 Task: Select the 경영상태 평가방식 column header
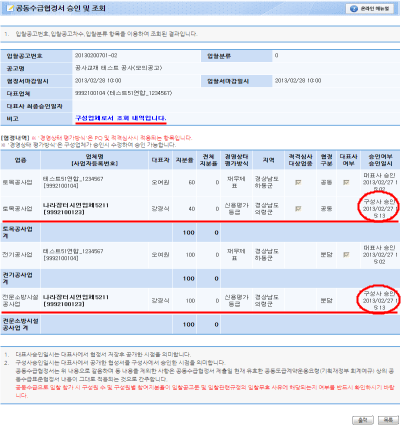[236, 160]
